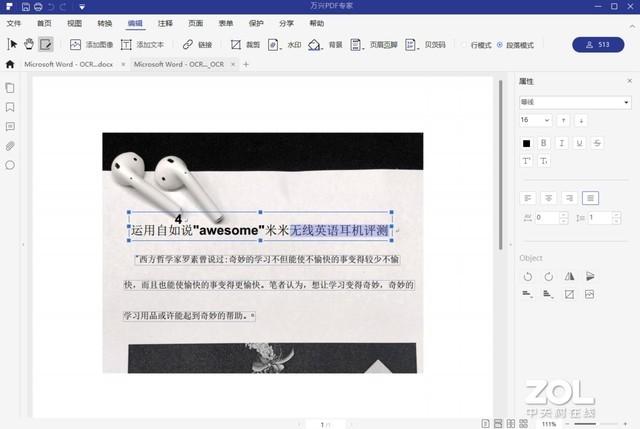Open the 水印 watermark dropdown
This screenshot has height=429, width=640.
pos(284,44)
